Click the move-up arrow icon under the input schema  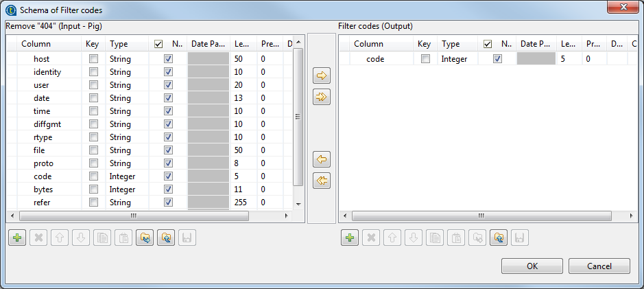(60, 238)
